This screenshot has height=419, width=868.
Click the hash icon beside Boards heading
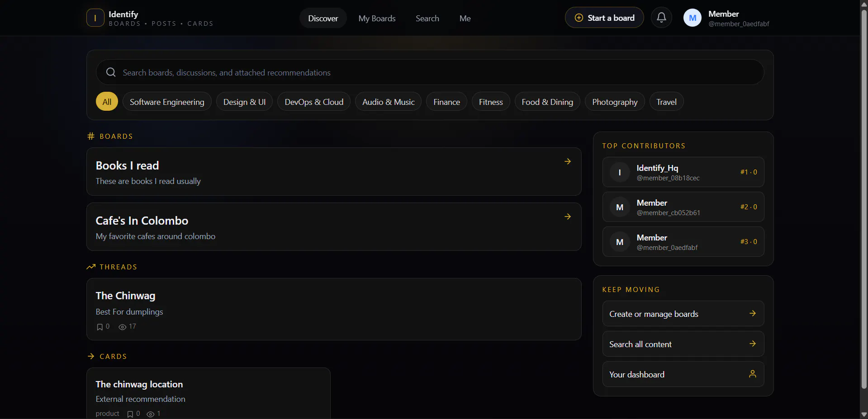(91, 136)
